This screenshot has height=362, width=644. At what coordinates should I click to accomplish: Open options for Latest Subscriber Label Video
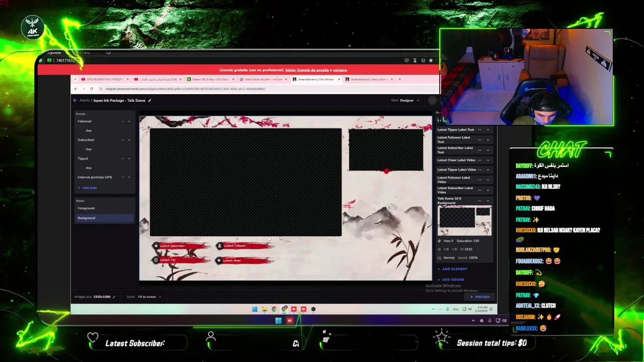[479, 190]
